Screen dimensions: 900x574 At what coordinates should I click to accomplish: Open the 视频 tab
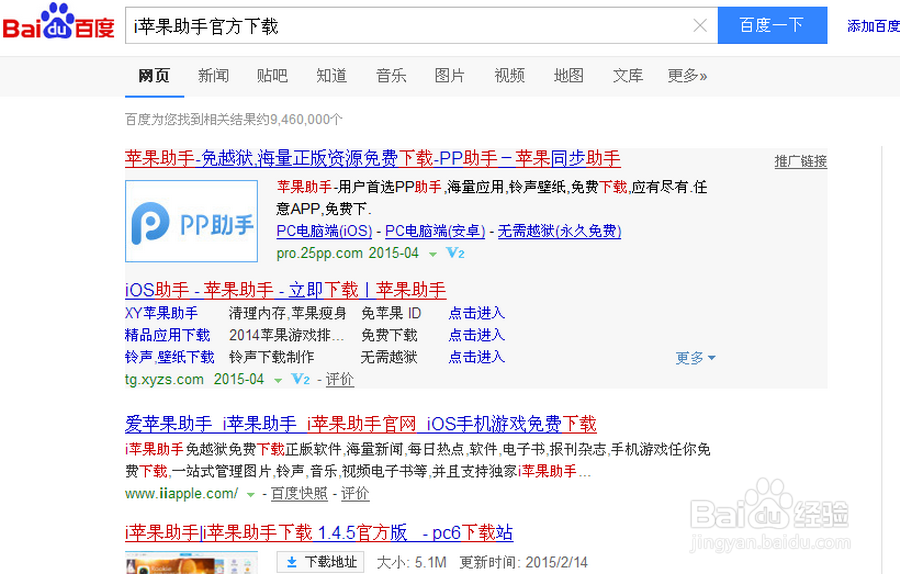(509, 75)
